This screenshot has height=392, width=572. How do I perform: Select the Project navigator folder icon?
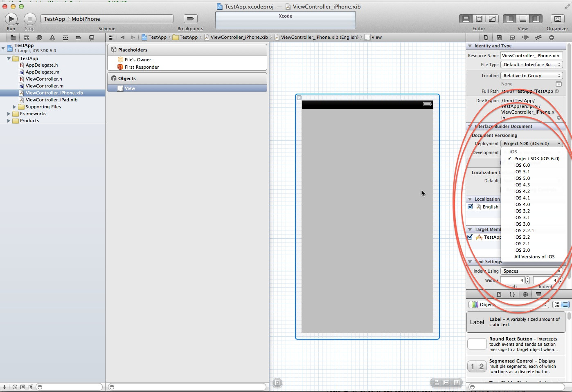coord(13,37)
